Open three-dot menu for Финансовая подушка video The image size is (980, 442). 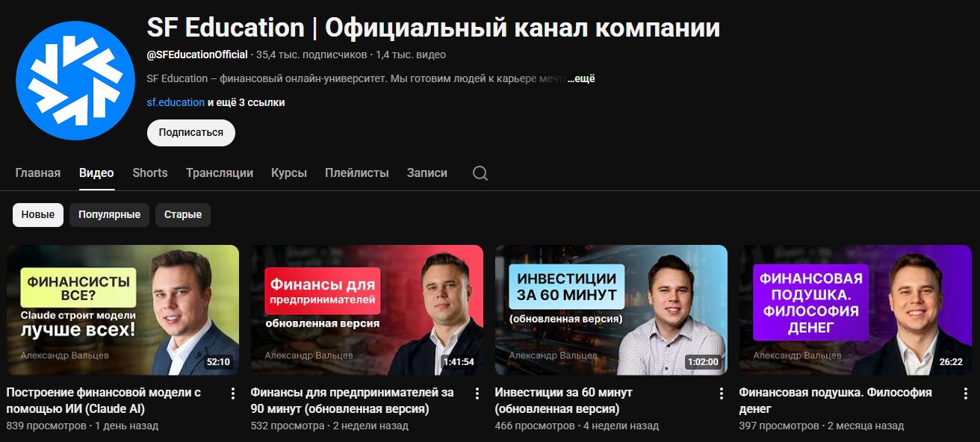(965, 393)
